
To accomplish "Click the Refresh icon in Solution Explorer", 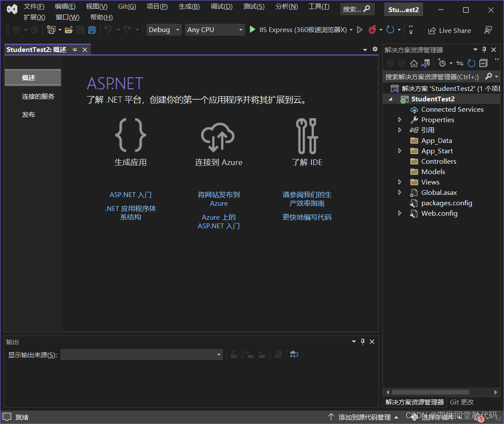I will [x=472, y=63].
